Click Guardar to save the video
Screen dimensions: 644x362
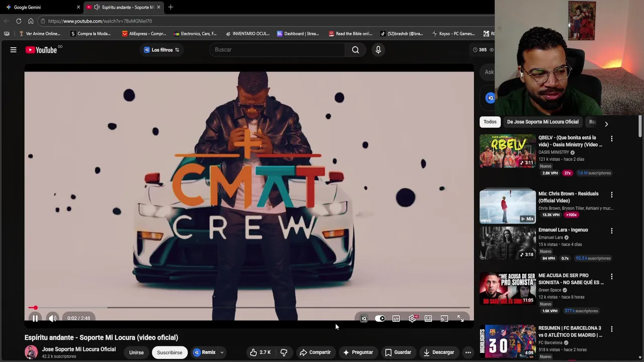pos(398,352)
